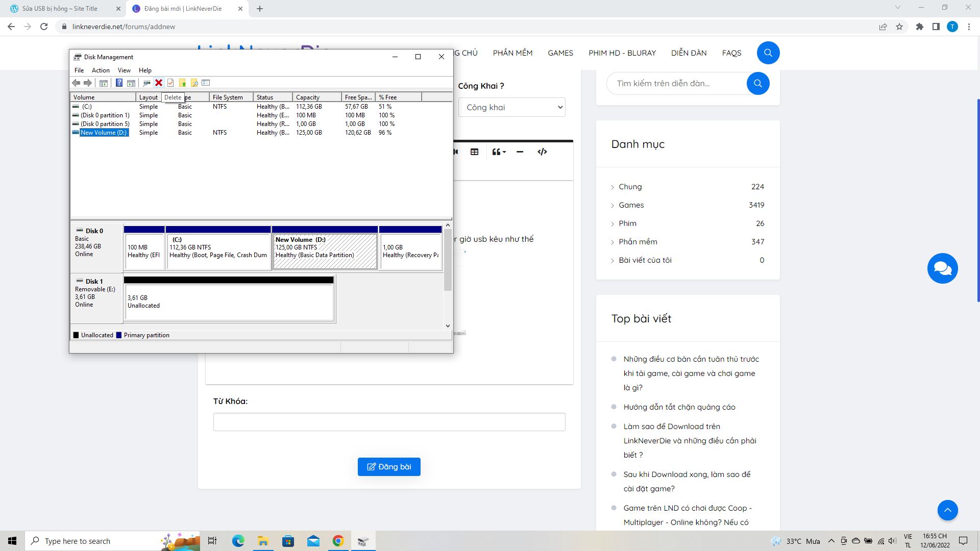Click the blue Help question mark icon
Viewport: 980px width, 551px height.
coord(119,83)
